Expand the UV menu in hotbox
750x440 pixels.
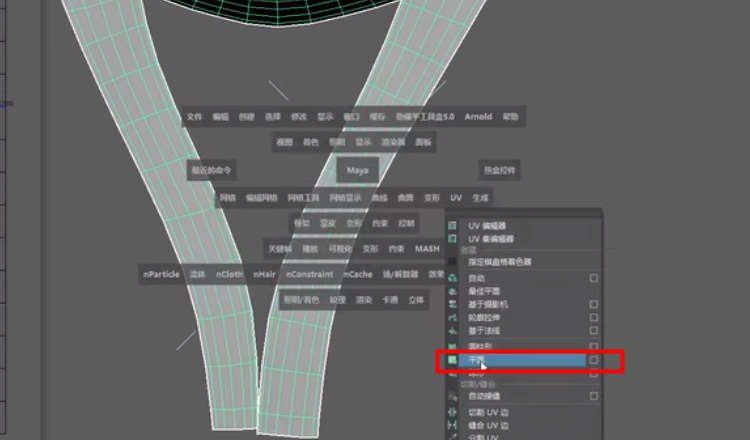click(456, 198)
